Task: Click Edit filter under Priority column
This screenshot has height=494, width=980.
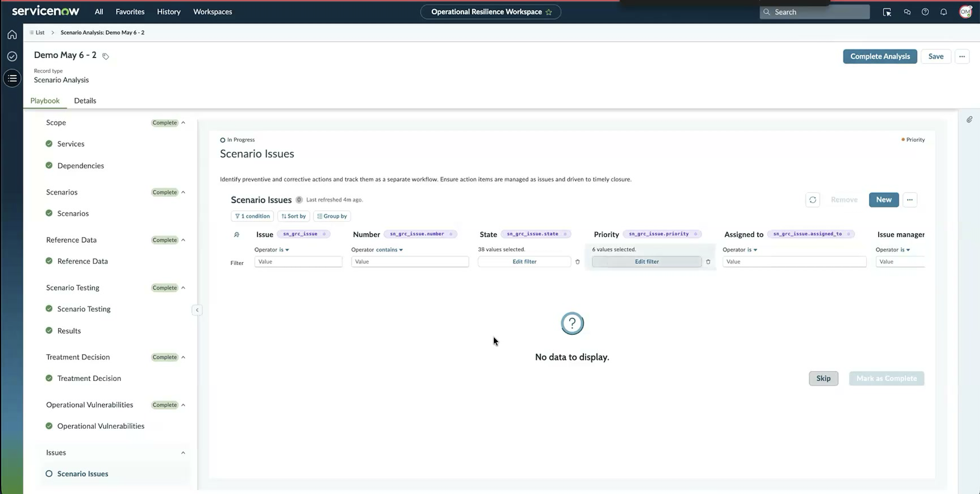Action: (x=647, y=262)
